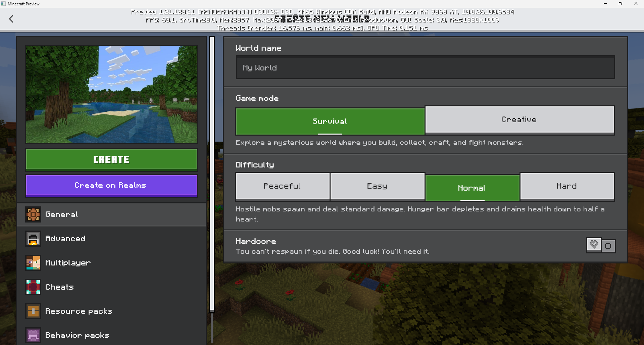Screen dimensions: 644x345
Task: Click the sidebar vertical scrollbar
Action: click(212, 174)
